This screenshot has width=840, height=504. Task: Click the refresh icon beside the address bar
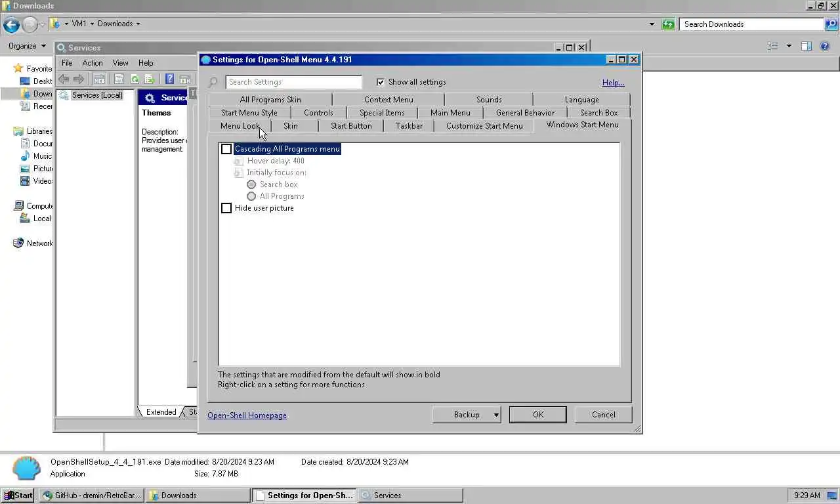[x=668, y=24]
